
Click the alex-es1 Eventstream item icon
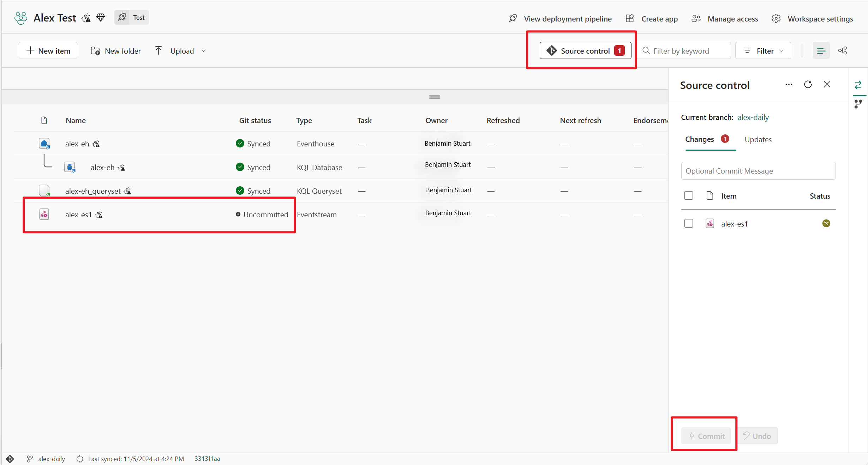(44, 215)
